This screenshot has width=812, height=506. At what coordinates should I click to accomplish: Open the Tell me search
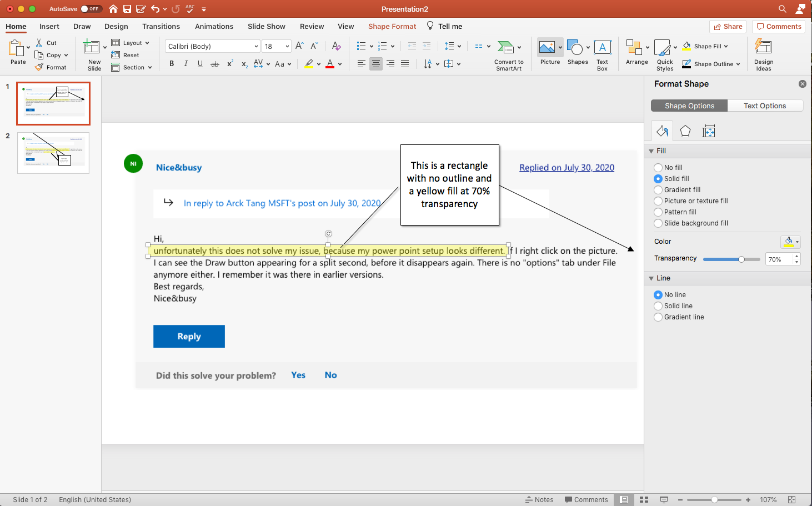tap(445, 26)
